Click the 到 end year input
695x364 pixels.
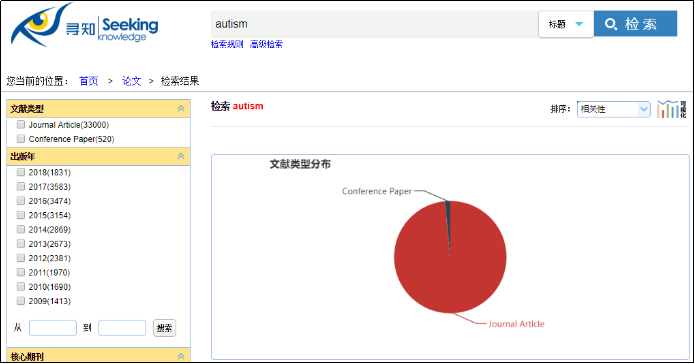tap(122, 328)
